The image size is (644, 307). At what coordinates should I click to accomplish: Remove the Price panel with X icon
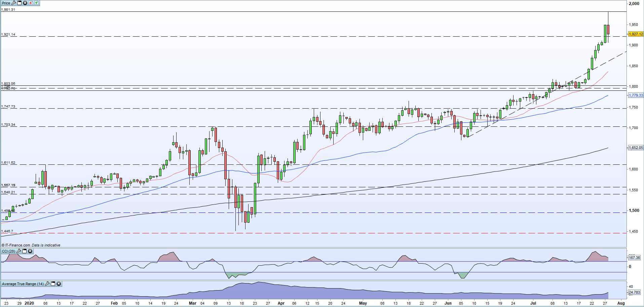tap(25, 3)
